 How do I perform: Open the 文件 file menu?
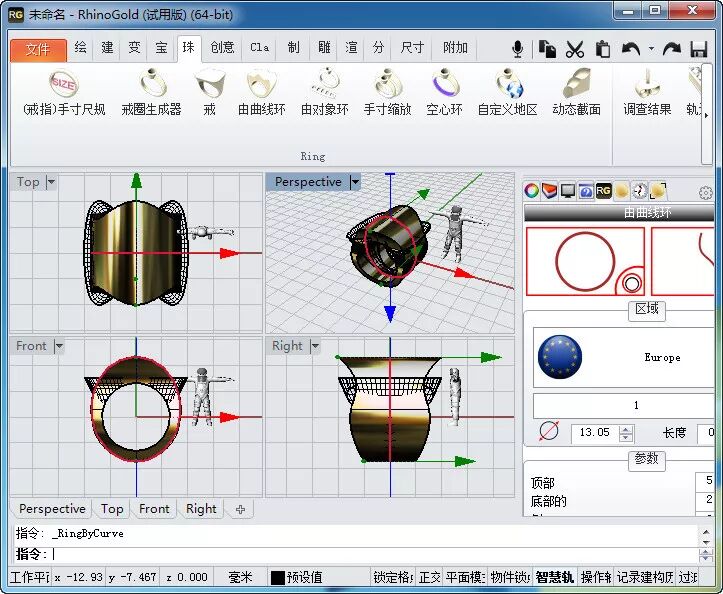click(38, 48)
